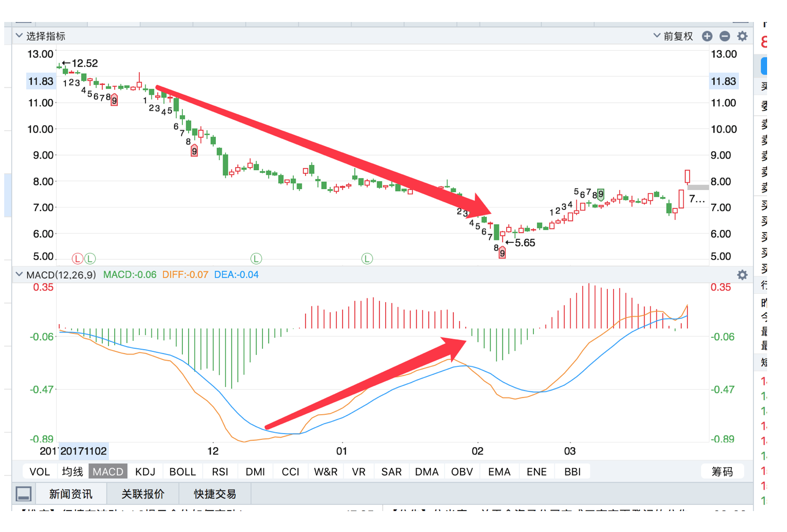The width and height of the screenshot is (787, 532).
Task: Select the RSI indicator
Action: coord(220,471)
